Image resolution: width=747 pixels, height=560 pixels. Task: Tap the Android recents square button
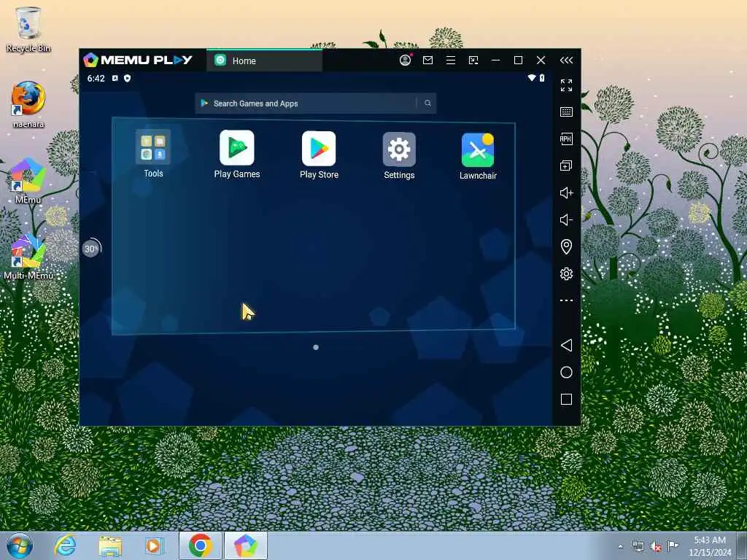click(x=566, y=399)
